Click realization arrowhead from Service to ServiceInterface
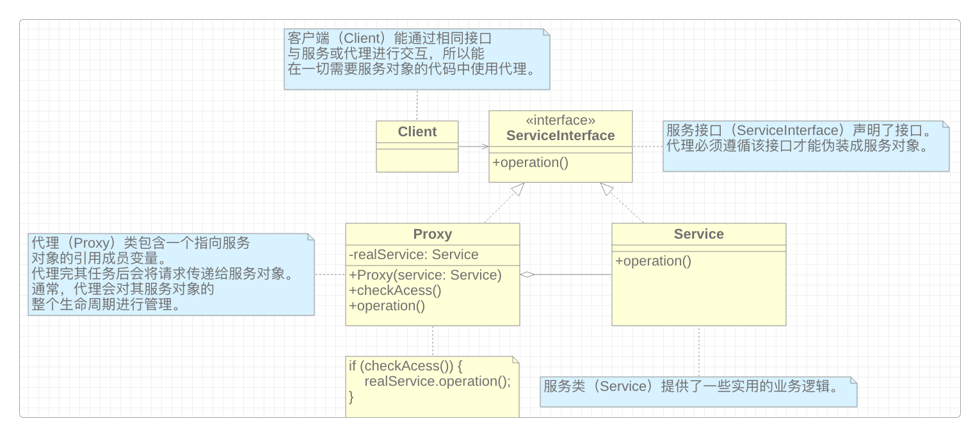The width and height of the screenshot is (980, 437). coord(606,189)
